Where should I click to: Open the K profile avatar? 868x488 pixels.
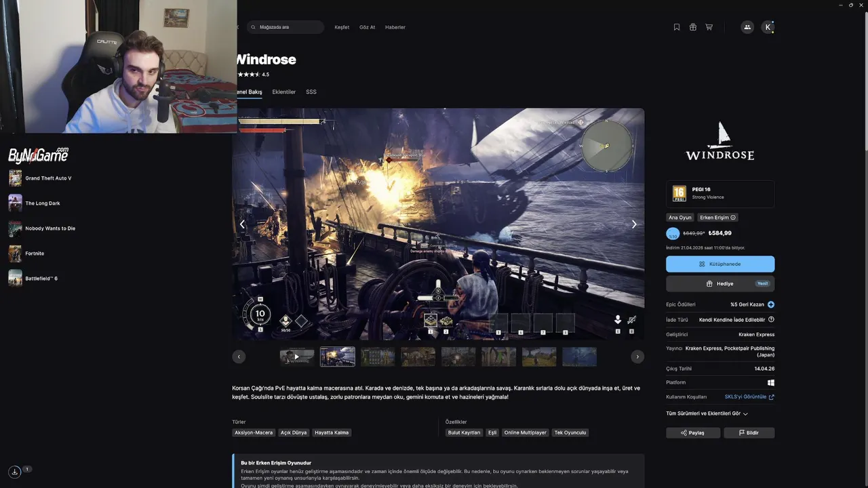pos(768,27)
